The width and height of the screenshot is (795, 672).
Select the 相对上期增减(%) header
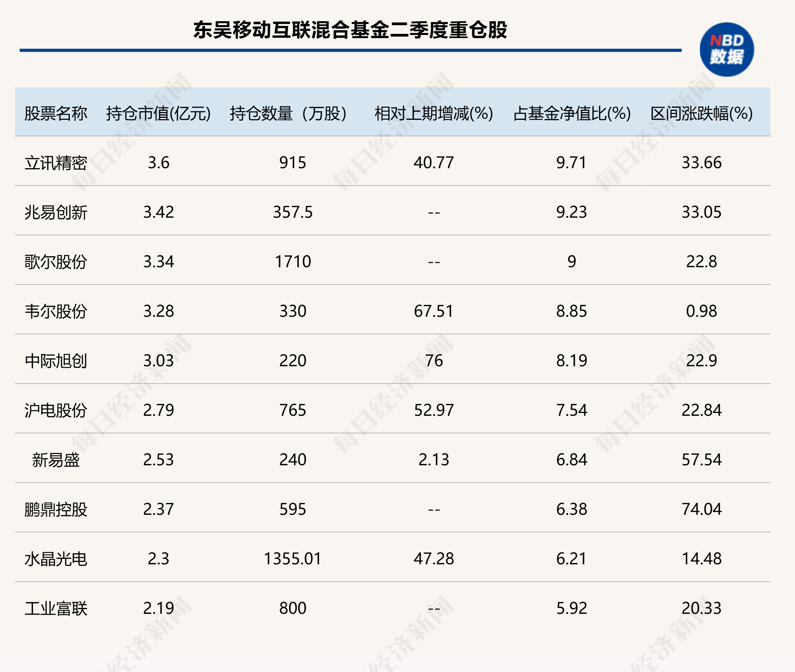(x=433, y=114)
